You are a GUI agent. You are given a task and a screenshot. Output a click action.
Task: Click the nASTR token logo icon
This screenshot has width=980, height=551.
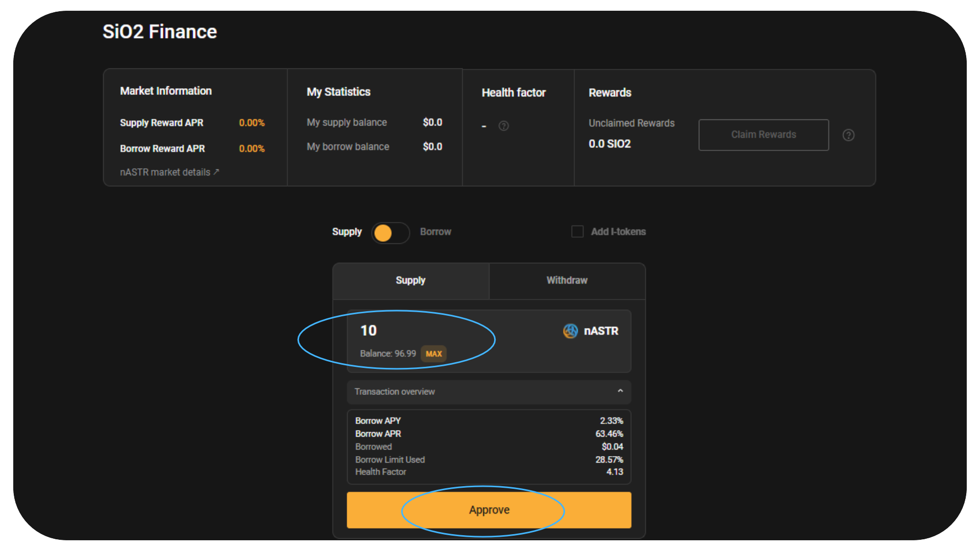(570, 331)
